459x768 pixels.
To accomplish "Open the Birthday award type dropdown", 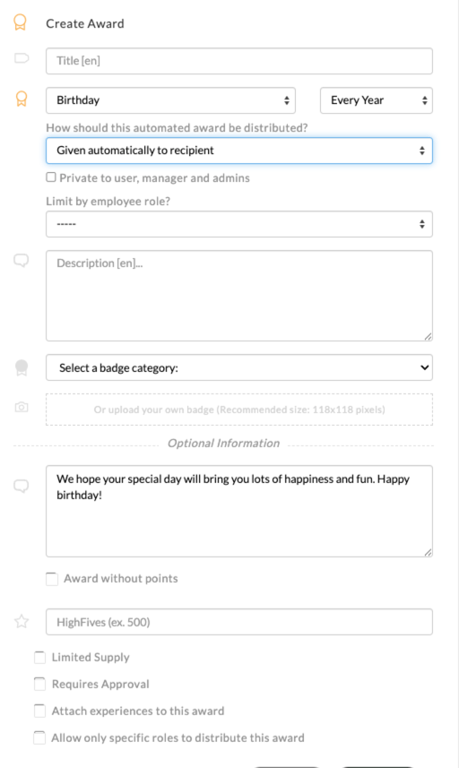I will pos(170,100).
